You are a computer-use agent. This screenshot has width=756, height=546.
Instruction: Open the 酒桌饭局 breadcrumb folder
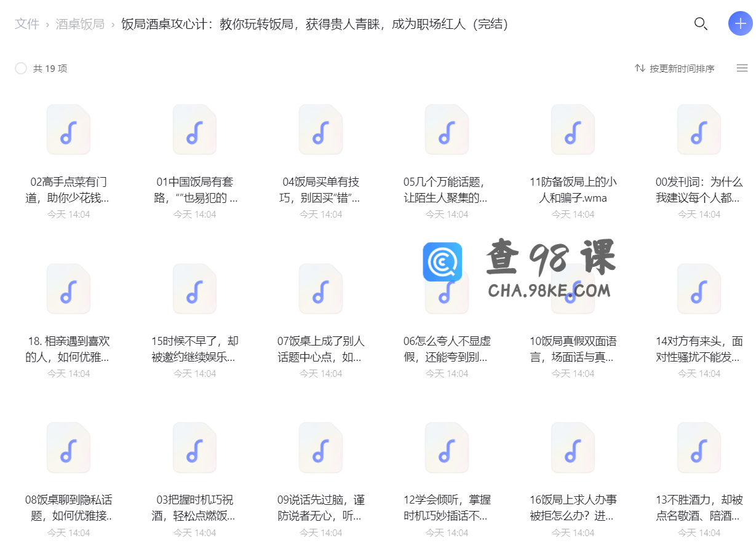pos(81,25)
